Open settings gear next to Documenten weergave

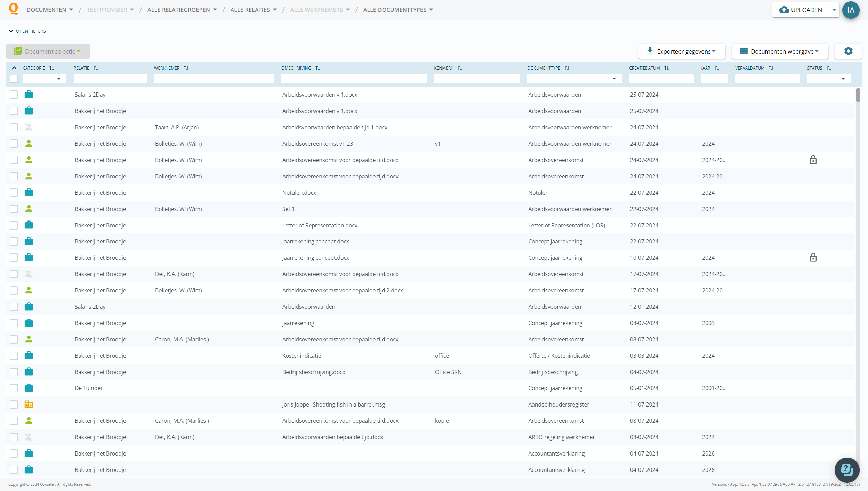tap(848, 51)
